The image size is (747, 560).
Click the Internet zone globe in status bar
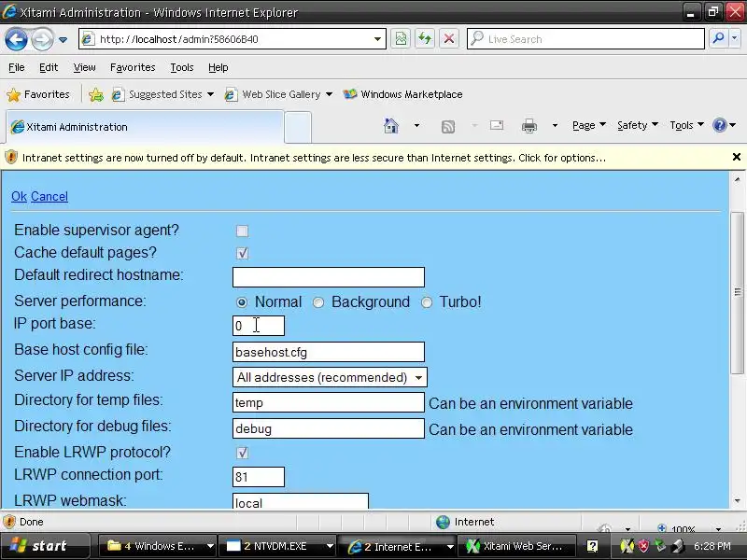(x=443, y=523)
